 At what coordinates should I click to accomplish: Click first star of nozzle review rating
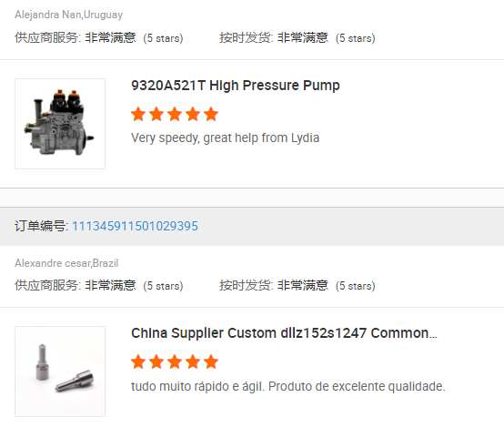138,362
